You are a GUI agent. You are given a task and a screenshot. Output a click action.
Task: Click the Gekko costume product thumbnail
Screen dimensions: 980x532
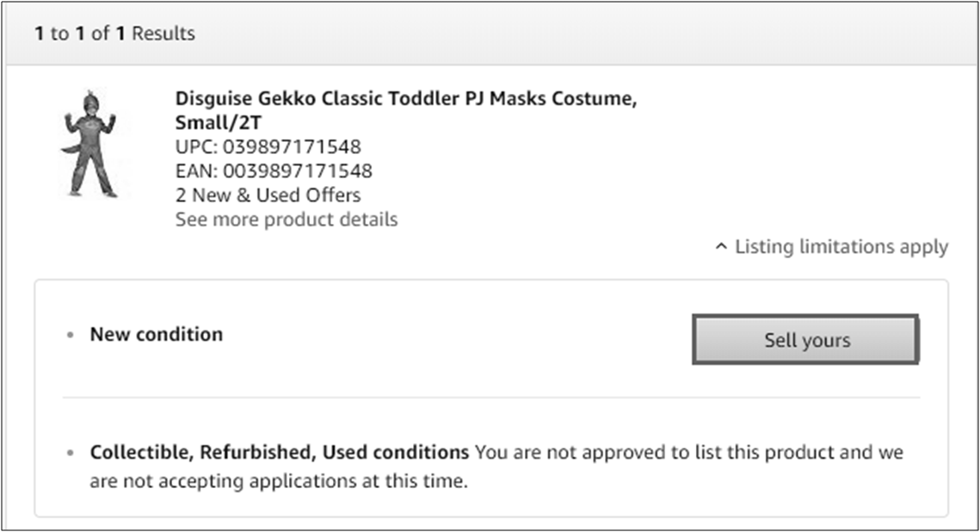(89, 143)
